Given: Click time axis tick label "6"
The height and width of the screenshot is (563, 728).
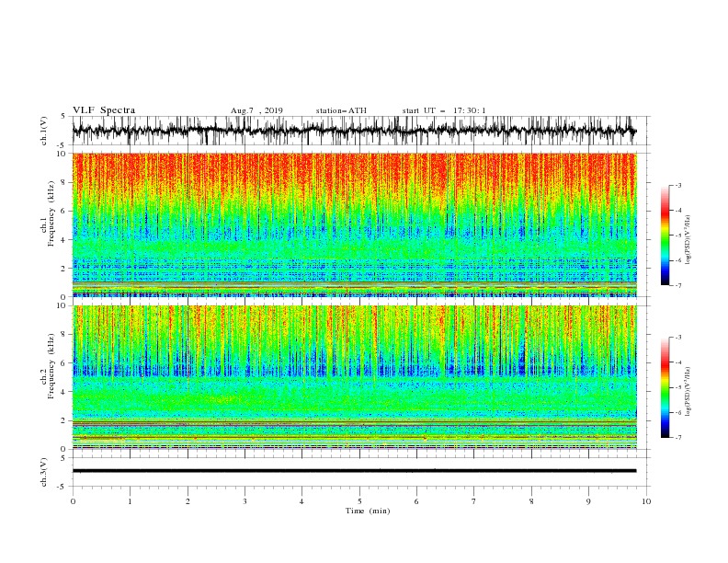Looking at the screenshot, I should tap(416, 501).
